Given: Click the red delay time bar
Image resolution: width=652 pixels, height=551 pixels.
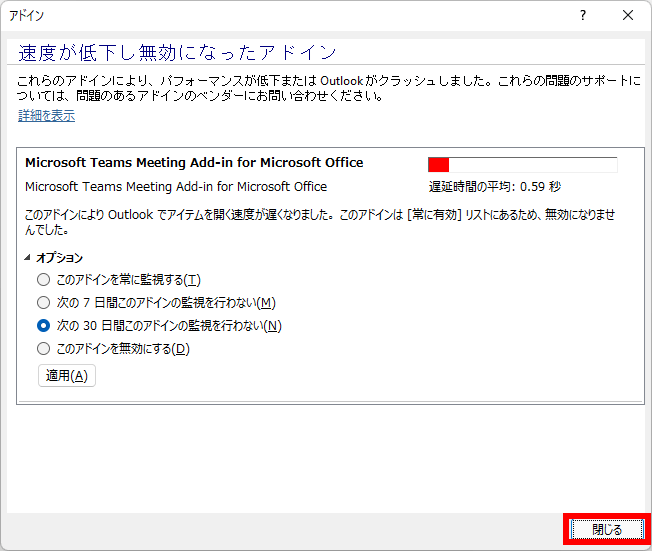Looking at the screenshot, I should click(x=522, y=164).
